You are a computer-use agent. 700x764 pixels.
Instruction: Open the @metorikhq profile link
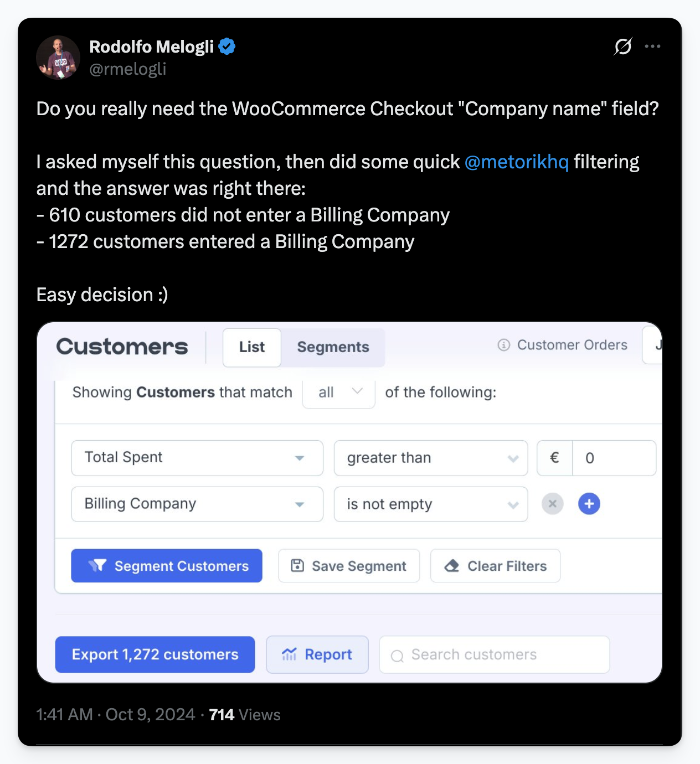tap(517, 162)
